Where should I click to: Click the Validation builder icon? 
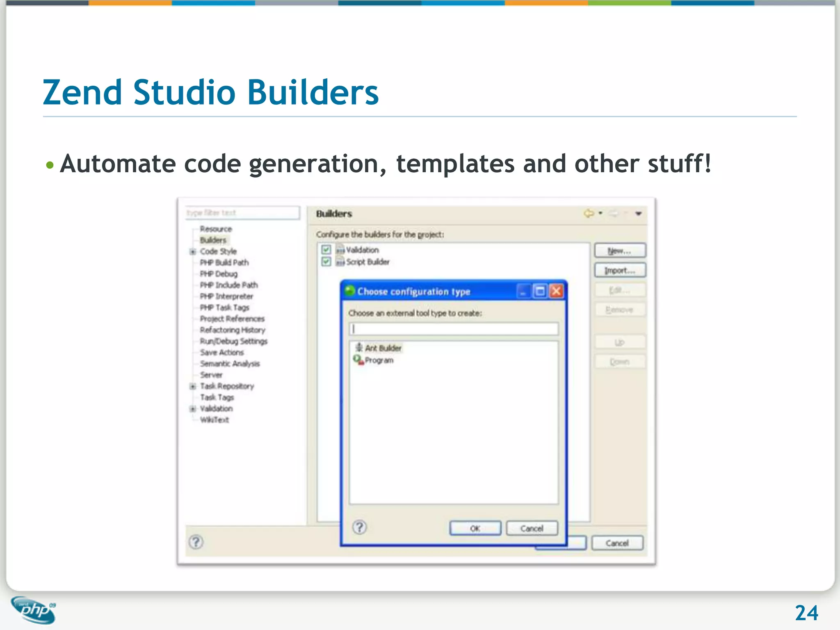tap(340, 250)
